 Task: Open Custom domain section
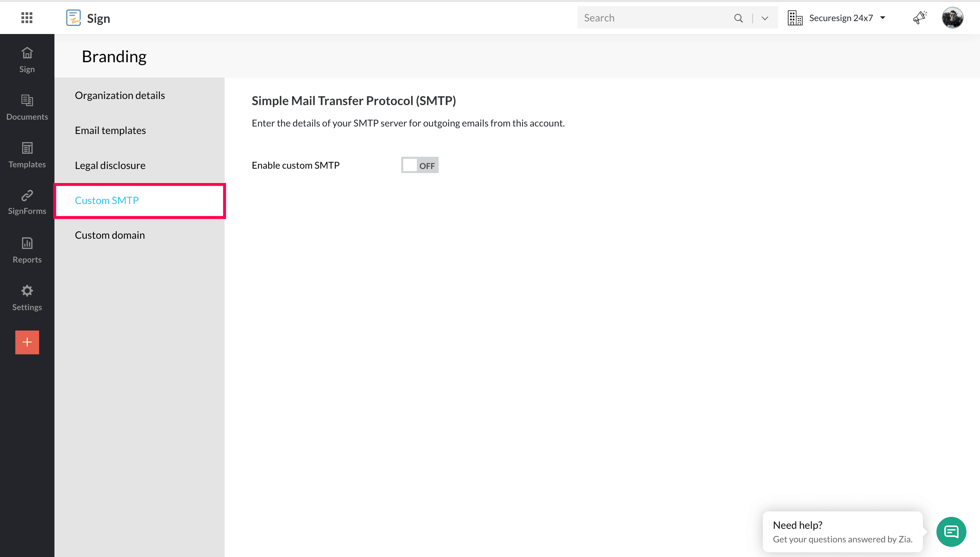[110, 235]
